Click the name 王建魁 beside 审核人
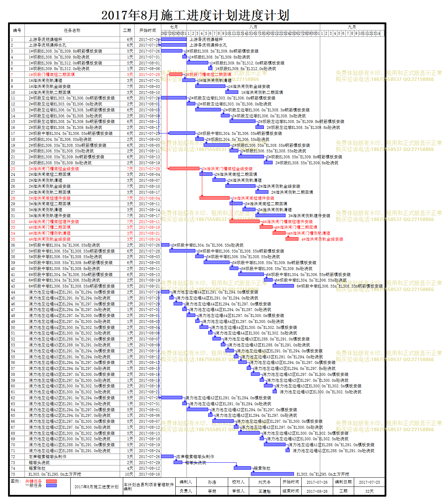442x504 pixels. coord(265,491)
